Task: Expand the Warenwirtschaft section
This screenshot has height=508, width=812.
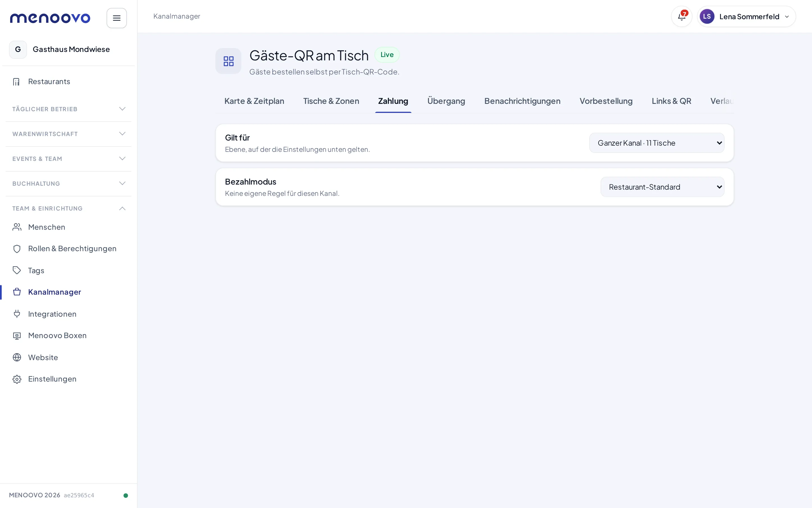Action: pyautogui.click(x=69, y=134)
